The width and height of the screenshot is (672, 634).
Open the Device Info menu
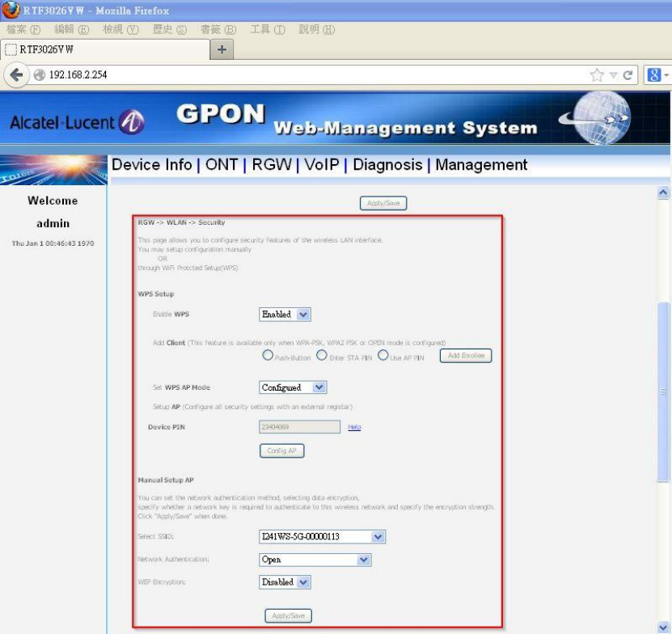pyautogui.click(x=152, y=165)
